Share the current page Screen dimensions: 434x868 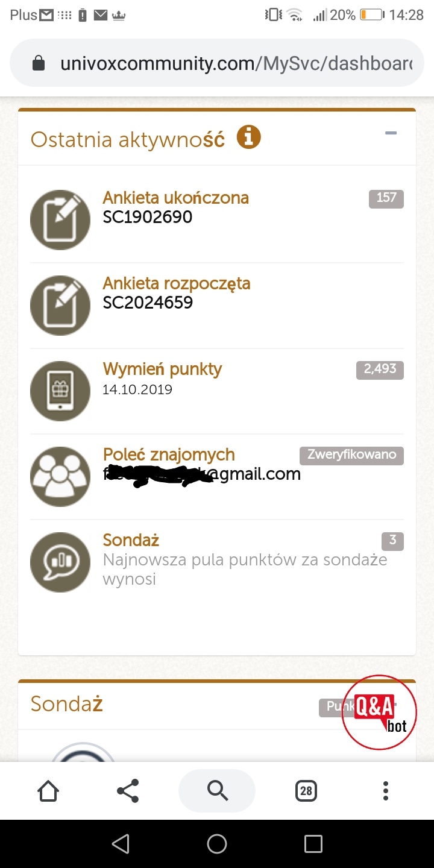pyautogui.click(x=127, y=791)
